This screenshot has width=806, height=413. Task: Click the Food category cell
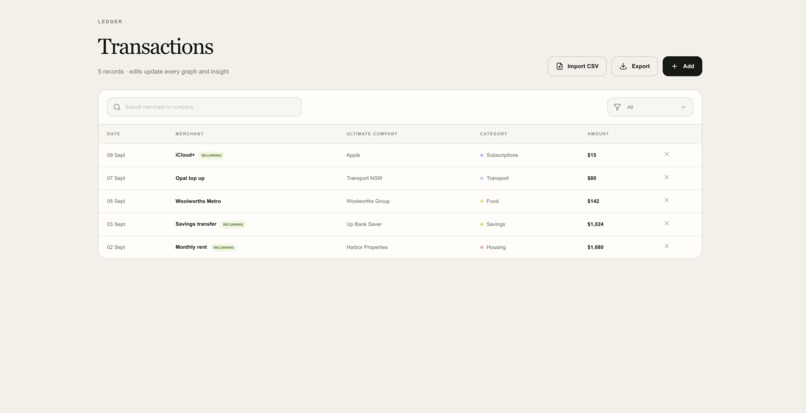(489, 201)
